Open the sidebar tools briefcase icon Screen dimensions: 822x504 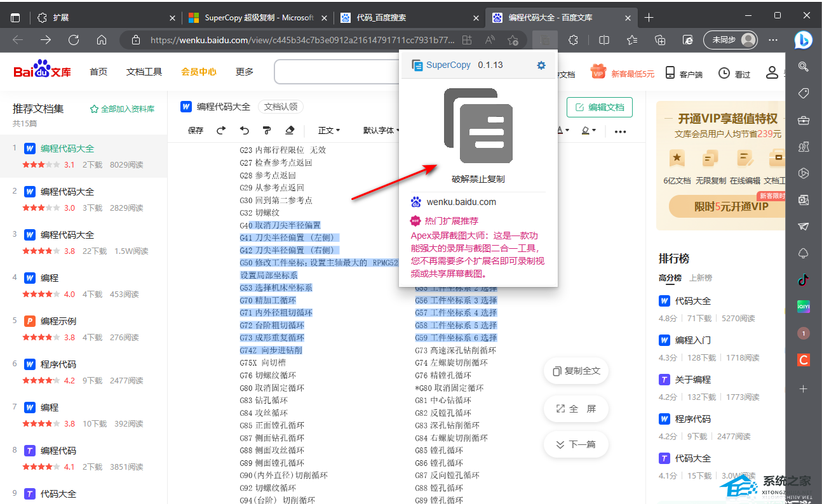tap(804, 120)
